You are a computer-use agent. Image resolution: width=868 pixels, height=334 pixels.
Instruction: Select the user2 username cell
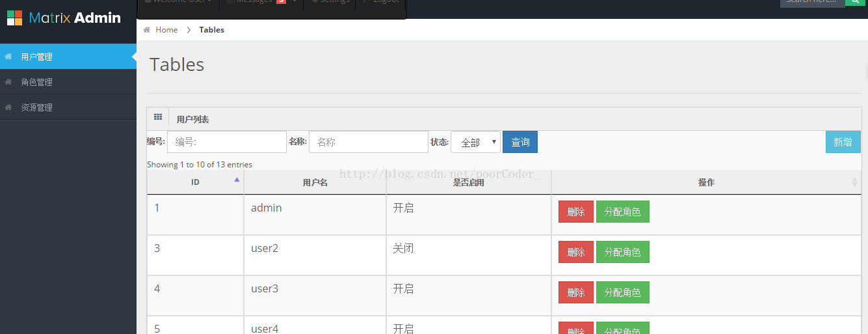pyautogui.click(x=315, y=255)
